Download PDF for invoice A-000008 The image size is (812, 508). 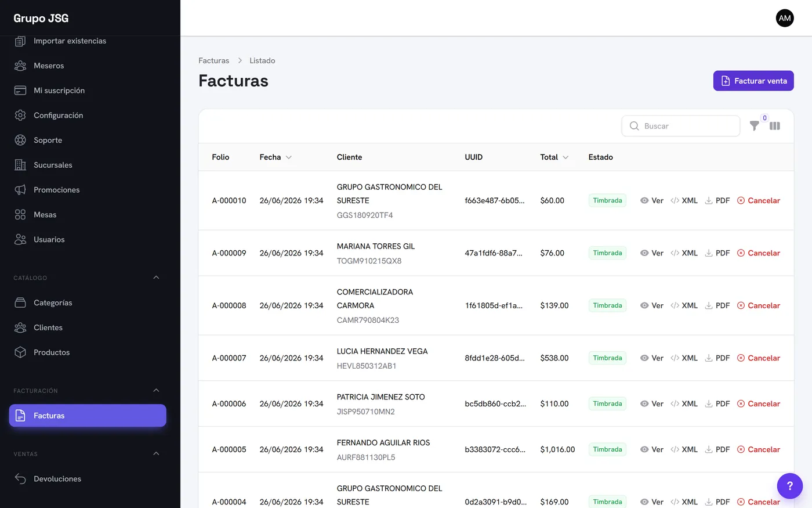[x=717, y=305]
